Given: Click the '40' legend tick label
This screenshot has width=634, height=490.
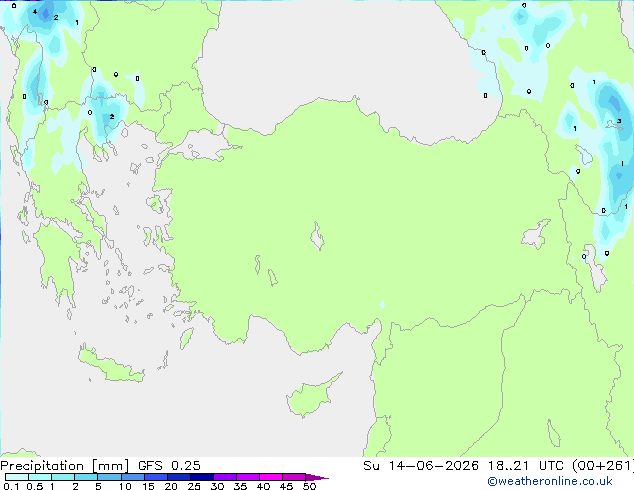Looking at the screenshot, I should 263,486.
